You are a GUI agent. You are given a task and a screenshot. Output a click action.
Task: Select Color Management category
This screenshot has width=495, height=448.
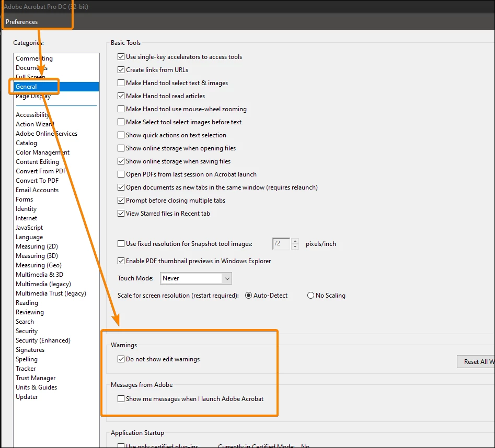click(x=43, y=152)
